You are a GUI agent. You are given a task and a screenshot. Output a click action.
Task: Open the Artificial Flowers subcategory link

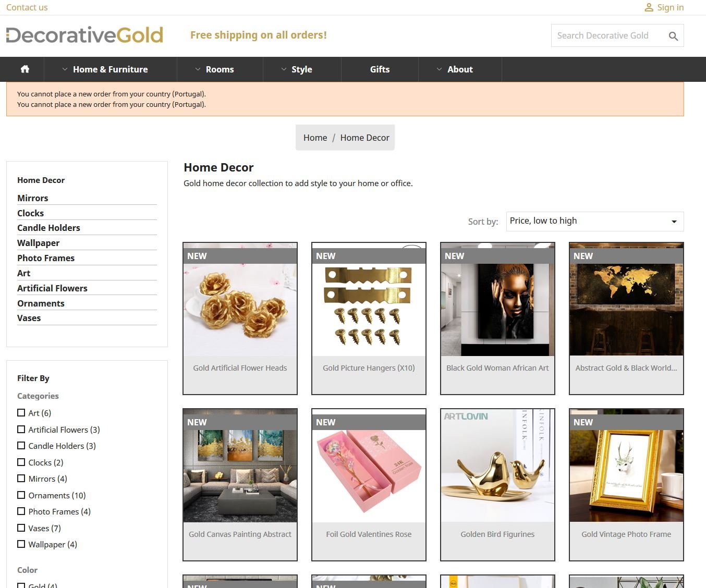[52, 288]
